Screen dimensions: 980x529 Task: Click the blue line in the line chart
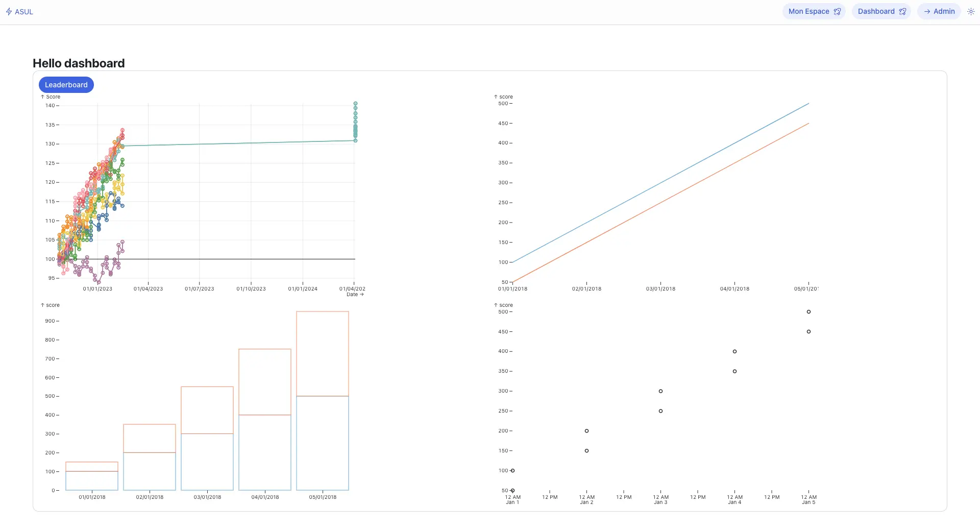(660, 183)
